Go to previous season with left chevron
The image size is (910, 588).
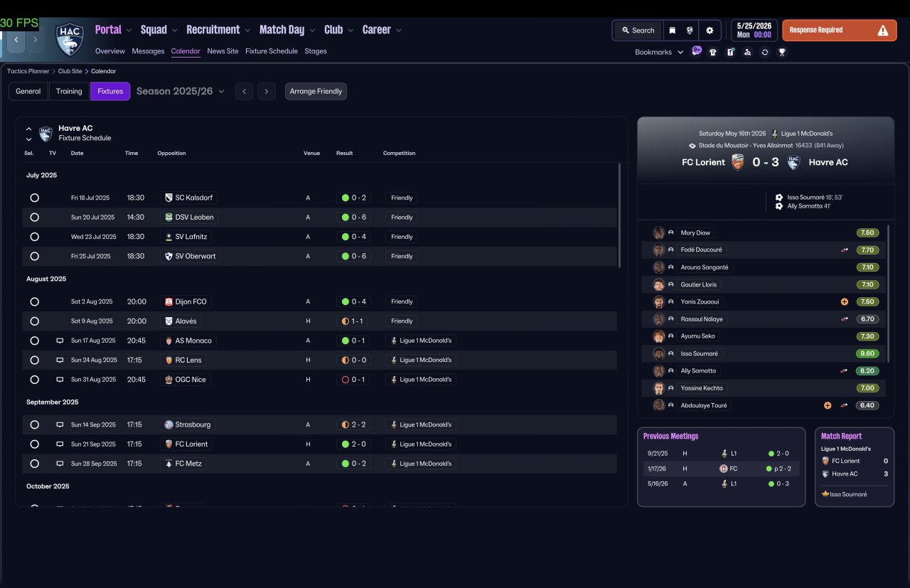click(244, 91)
